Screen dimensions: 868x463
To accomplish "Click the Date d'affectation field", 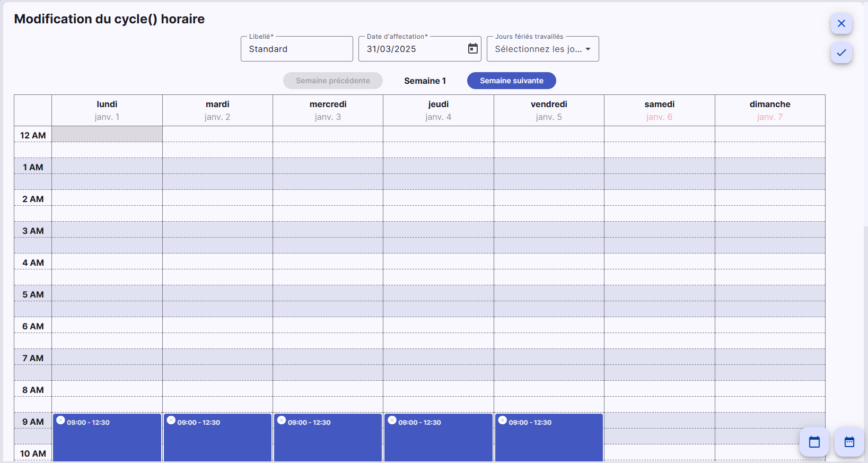I will 414,49.
